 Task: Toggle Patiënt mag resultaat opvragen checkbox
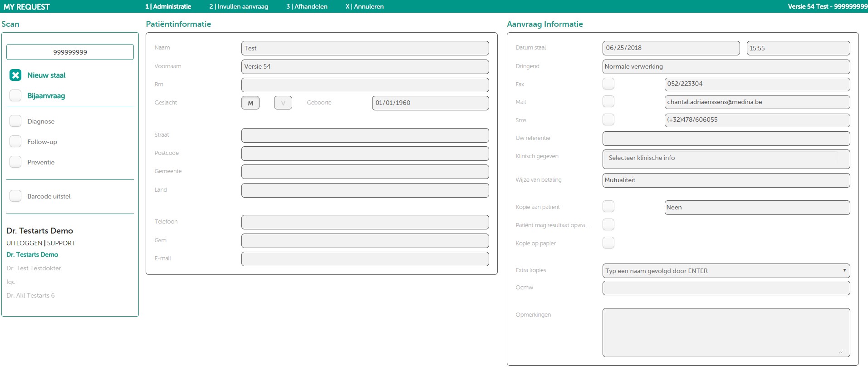tap(608, 224)
